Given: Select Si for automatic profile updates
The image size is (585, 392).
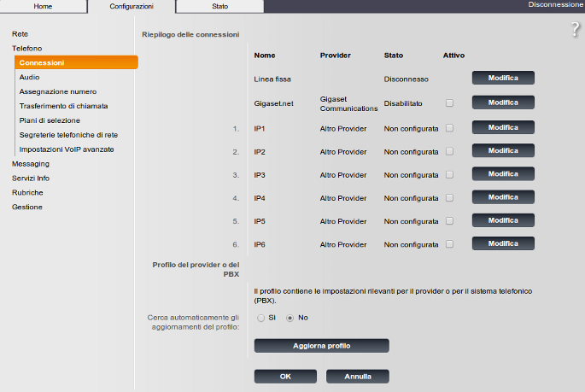Looking at the screenshot, I should (x=260, y=318).
